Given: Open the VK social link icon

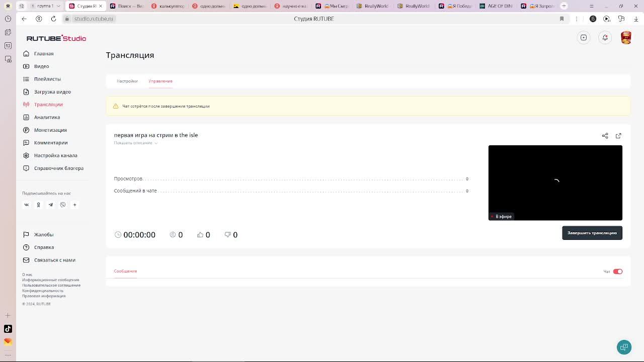Looking at the screenshot, I should tap(27, 205).
